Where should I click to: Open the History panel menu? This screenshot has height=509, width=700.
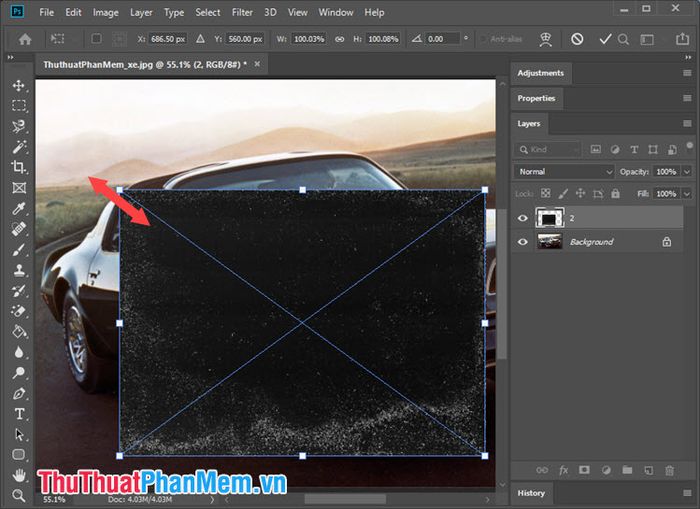click(x=688, y=492)
